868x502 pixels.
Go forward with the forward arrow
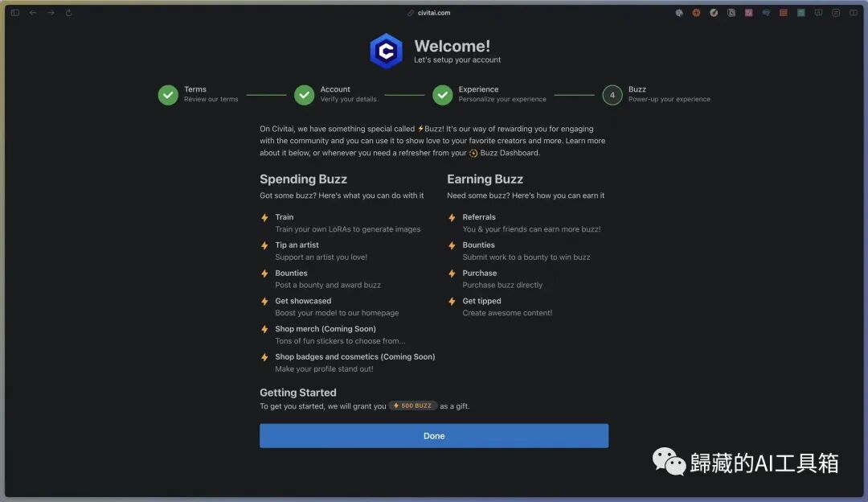click(x=51, y=13)
